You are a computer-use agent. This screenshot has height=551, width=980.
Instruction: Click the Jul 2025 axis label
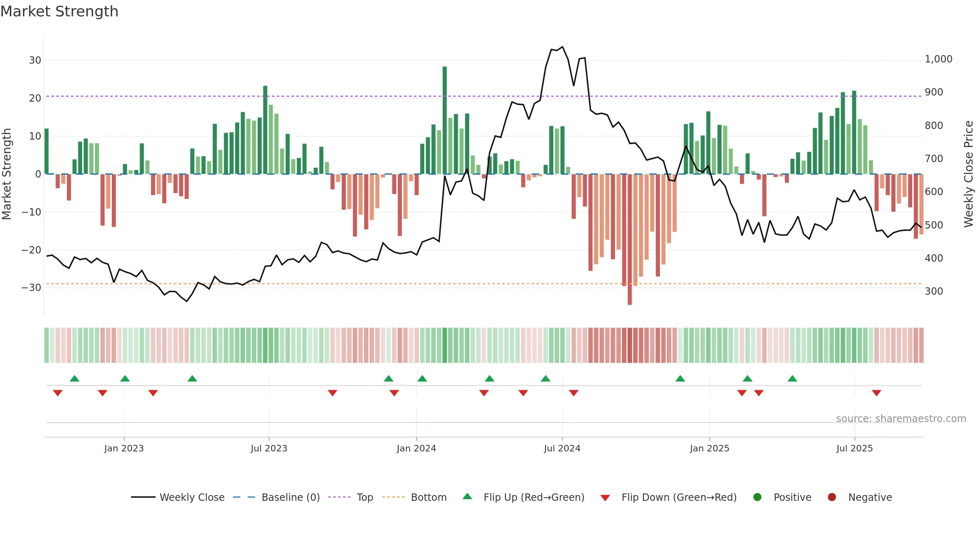click(855, 448)
